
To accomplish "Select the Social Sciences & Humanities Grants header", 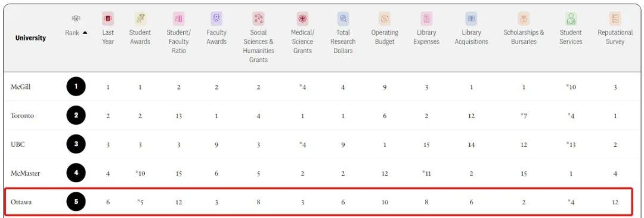I will pos(258,46).
